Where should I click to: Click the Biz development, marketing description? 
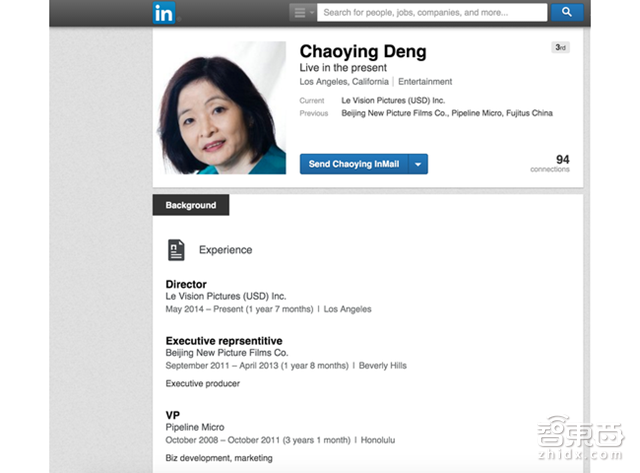219,458
